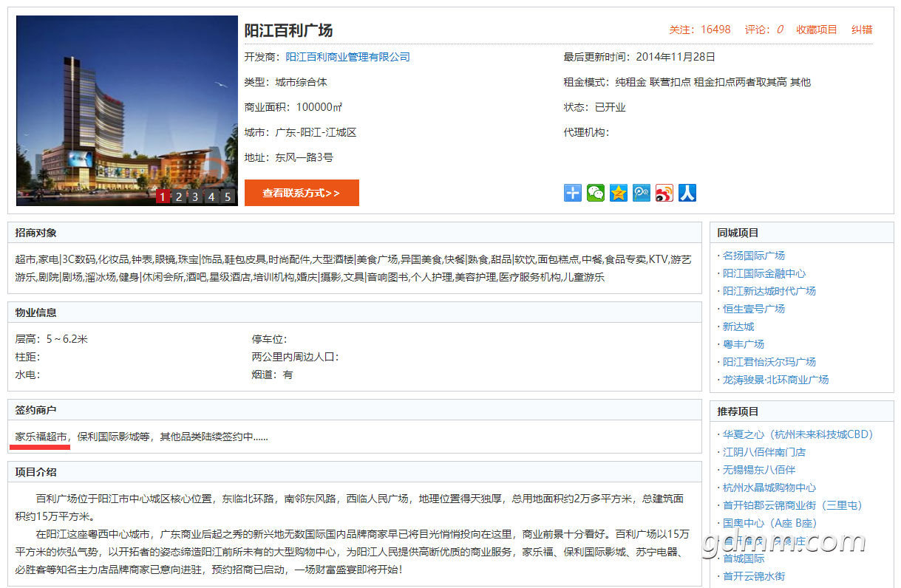Click the 纠错 error report link

pos(862,30)
